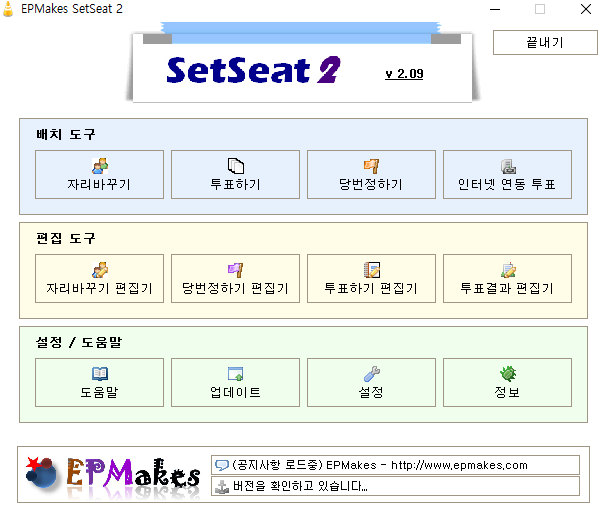Screen dimensions: 608x512
Task: Open 자리바꾸기 편집기 seat editor
Action: [x=99, y=278]
